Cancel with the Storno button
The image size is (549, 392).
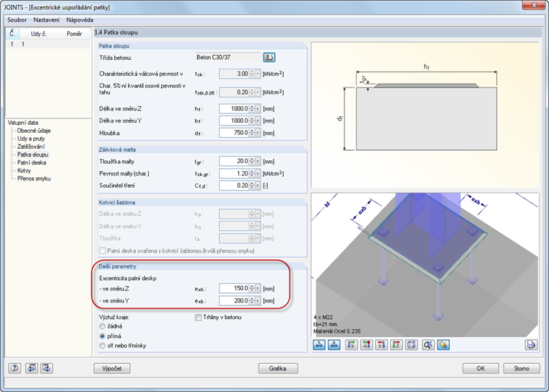(x=522, y=369)
